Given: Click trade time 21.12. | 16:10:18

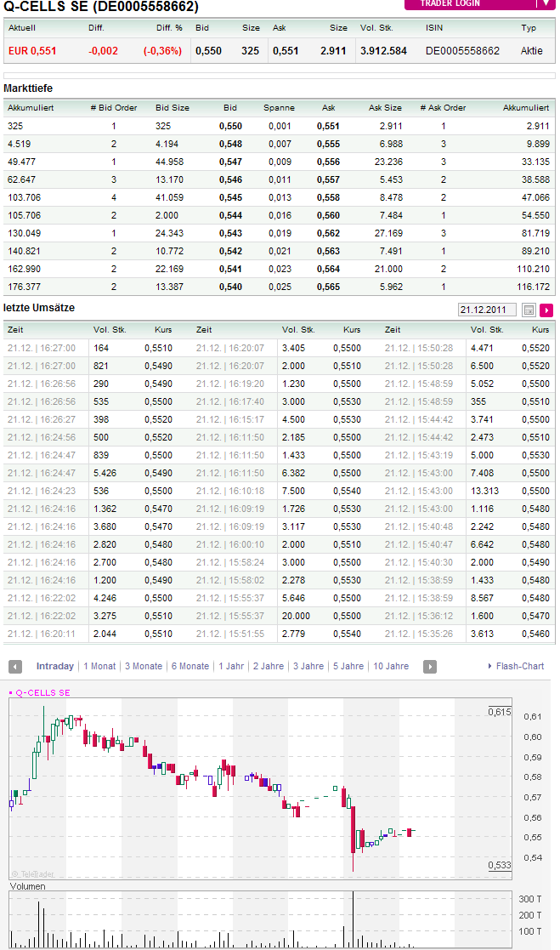Looking at the screenshot, I should (230, 491).
